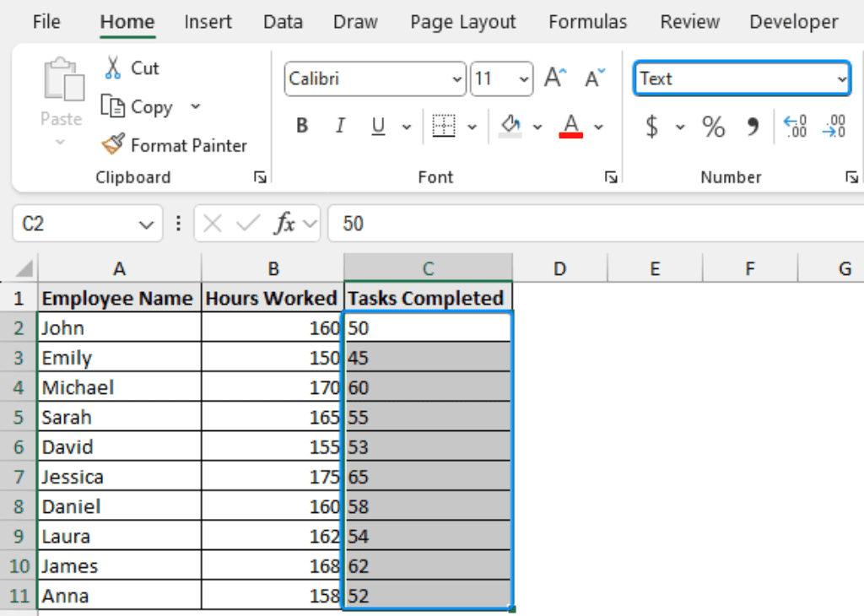Click the Cut scissors icon
The image size is (864, 616).
tap(112, 68)
